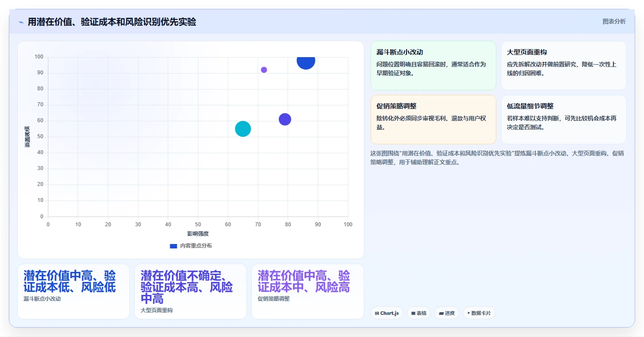This screenshot has width=644, height=337.
Task: Click the stat text 潜在价值不确定、验证成本高、风险中高
Action: (187, 287)
